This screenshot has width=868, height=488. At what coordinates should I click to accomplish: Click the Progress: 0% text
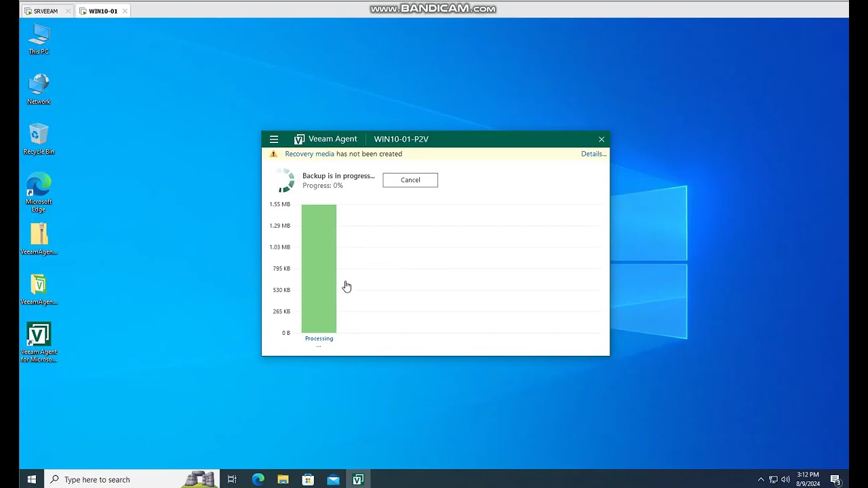pyautogui.click(x=323, y=186)
